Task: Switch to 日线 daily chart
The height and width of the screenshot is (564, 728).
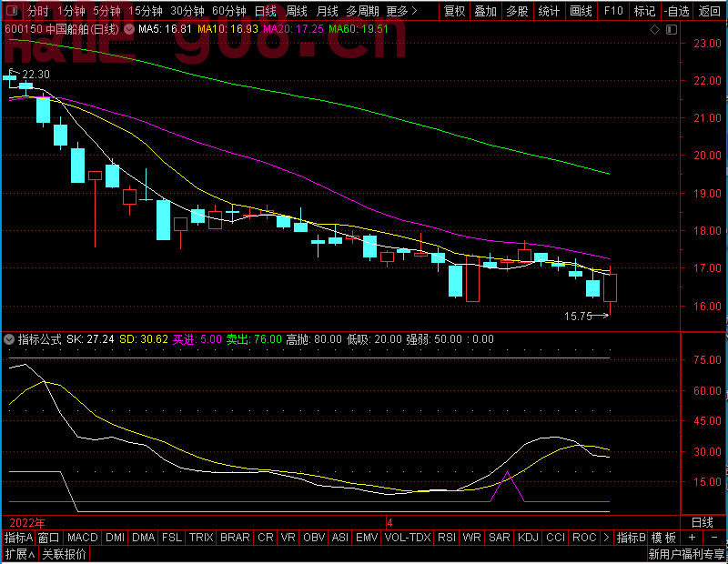Action: click(266, 11)
